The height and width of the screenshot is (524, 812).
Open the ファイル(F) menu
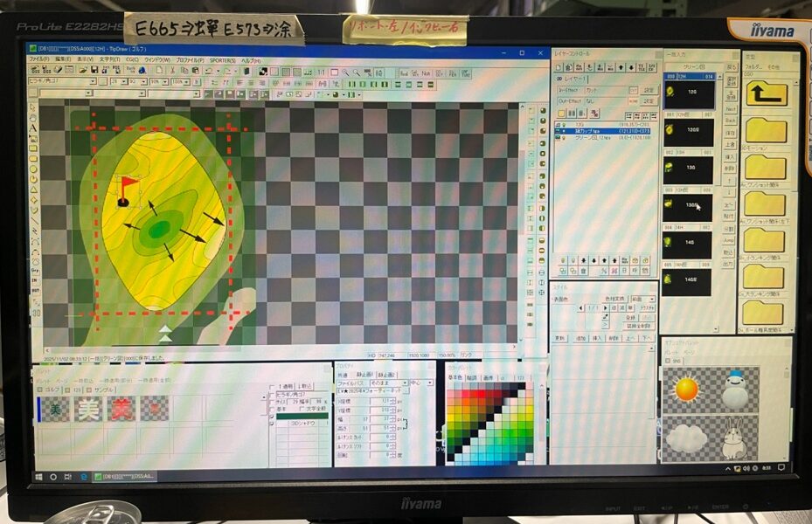pos(39,59)
